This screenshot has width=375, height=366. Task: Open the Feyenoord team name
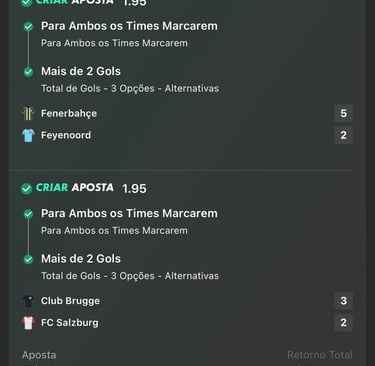point(66,135)
